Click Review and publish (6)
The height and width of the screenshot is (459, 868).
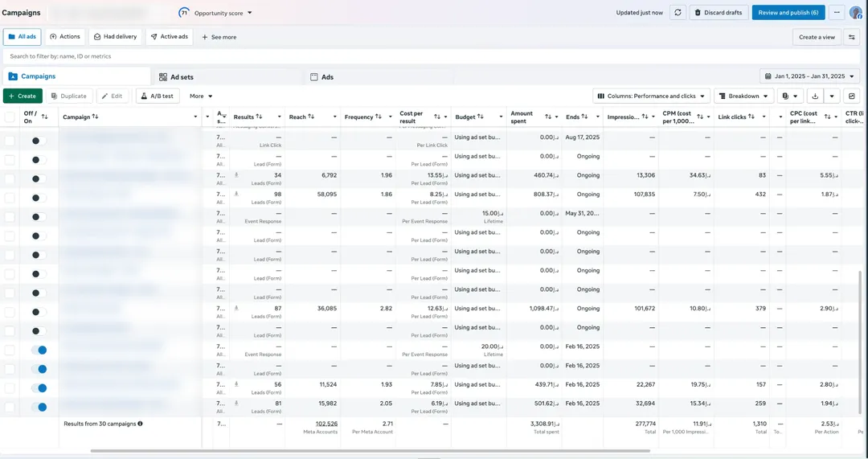(x=788, y=13)
